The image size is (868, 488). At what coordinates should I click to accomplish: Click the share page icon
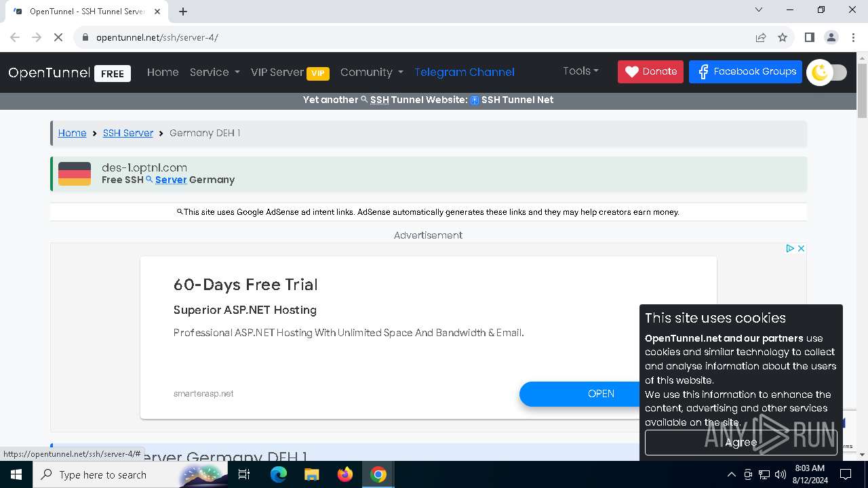pyautogui.click(x=761, y=37)
